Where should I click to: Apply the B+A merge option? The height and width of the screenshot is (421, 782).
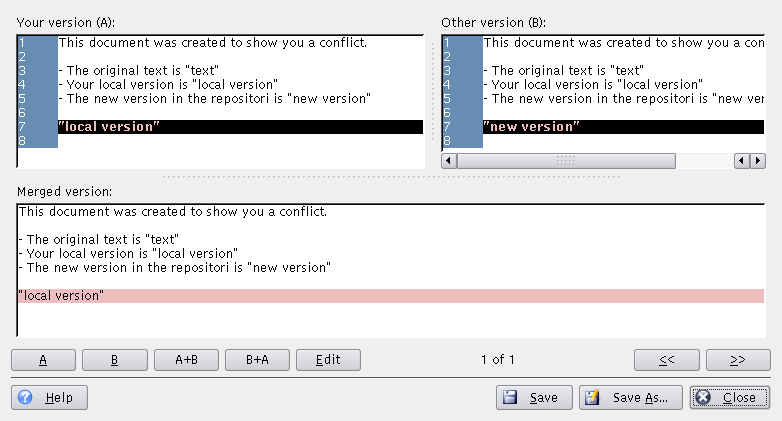click(257, 360)
